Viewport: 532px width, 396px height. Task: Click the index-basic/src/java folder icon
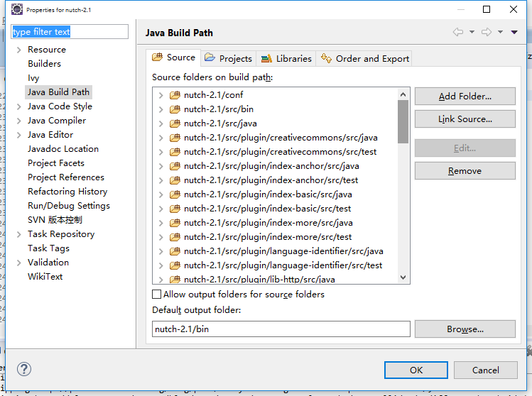[x=175, y=194]
